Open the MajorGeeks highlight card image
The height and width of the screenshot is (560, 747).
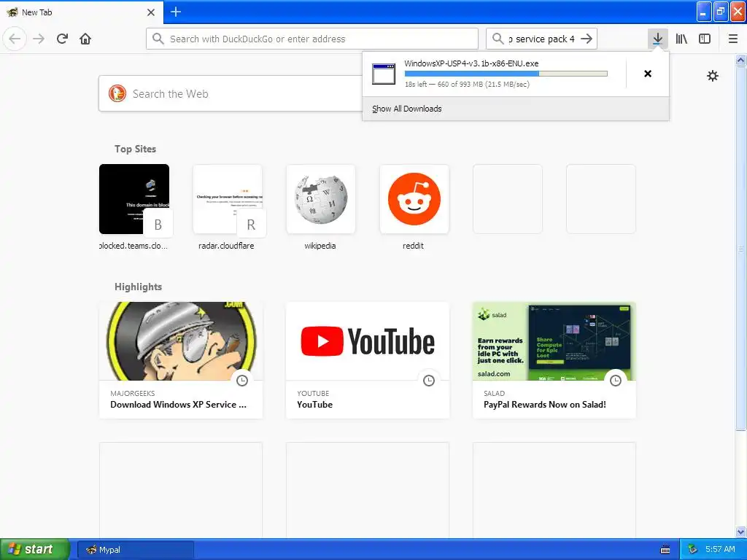[181, 341]
